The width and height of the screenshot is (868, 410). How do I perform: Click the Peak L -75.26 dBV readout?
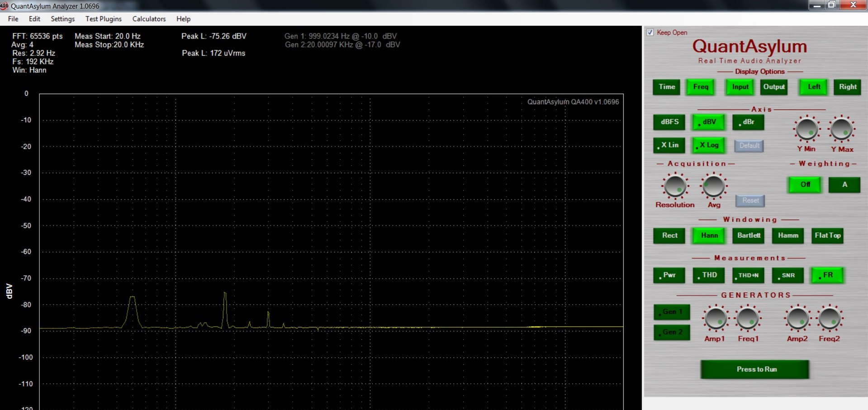point(214,36)
